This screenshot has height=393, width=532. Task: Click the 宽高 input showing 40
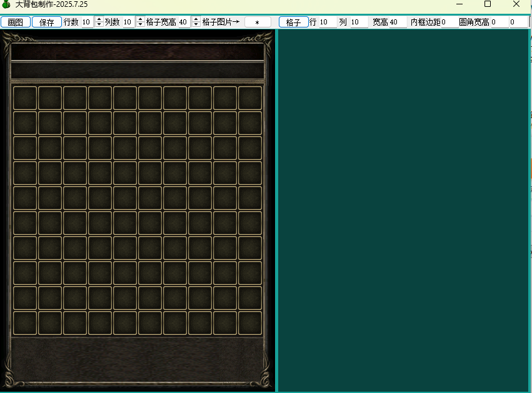pyautogui.click(x=398, y=22)
